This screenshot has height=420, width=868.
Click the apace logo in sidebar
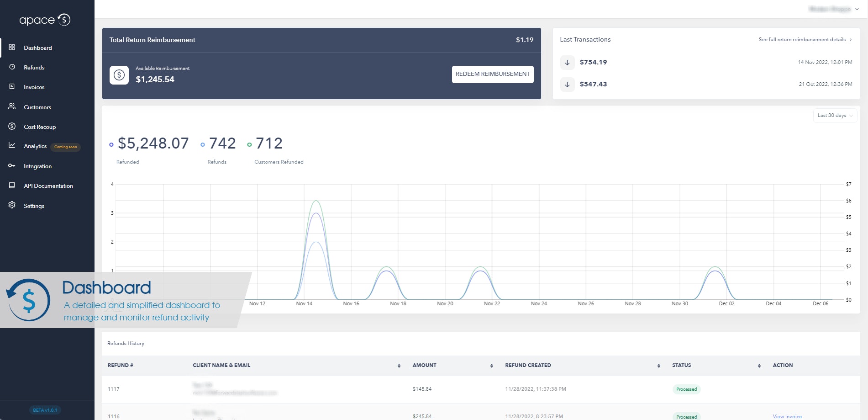click(45, 20)
